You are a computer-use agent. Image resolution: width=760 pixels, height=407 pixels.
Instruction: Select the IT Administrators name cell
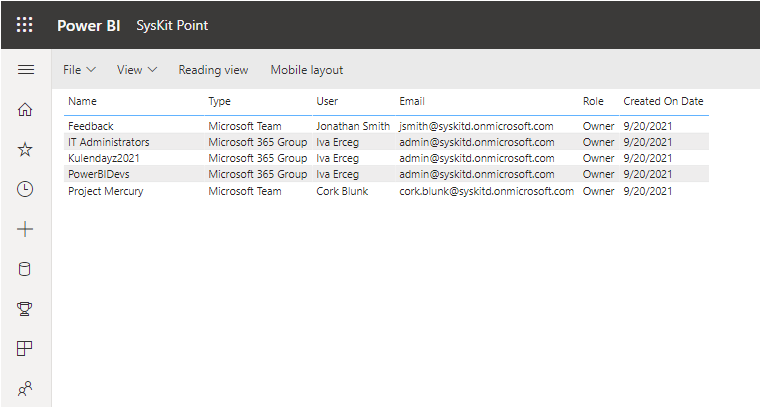(x=109, y=142)
